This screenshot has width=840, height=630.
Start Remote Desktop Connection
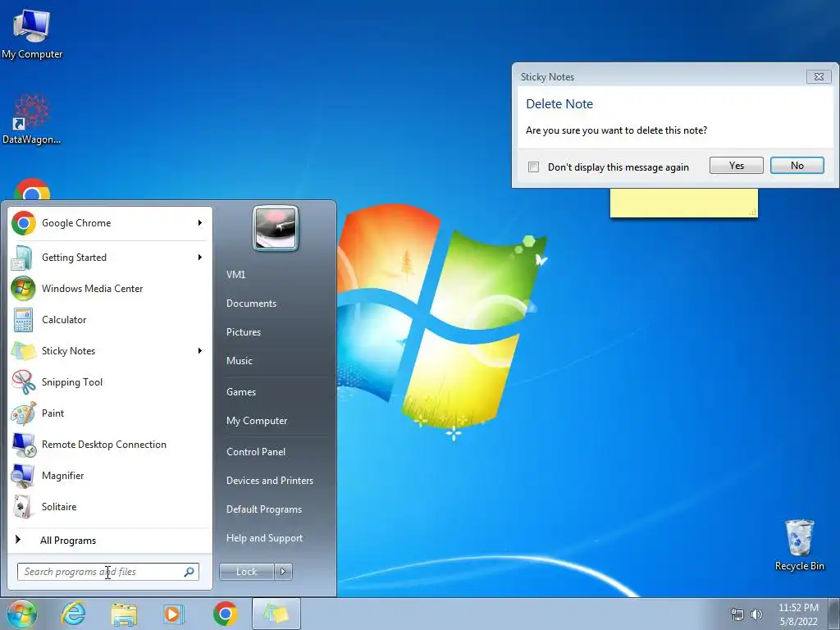[x=110, y=445]
